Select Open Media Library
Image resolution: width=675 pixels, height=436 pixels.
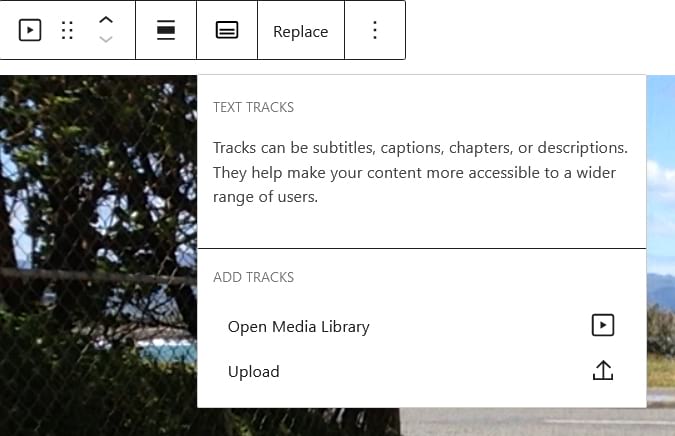[299, 326]
